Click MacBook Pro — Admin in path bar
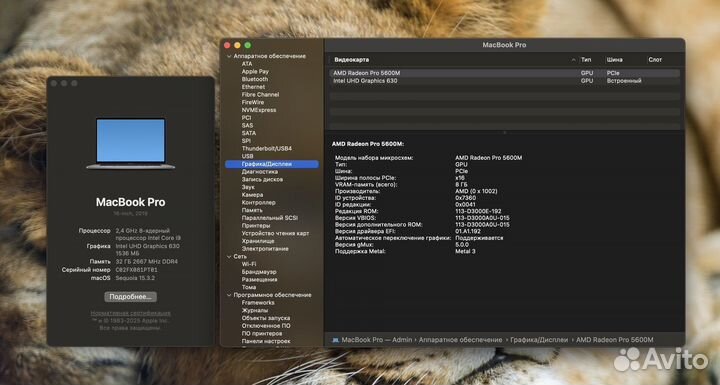 377,340
